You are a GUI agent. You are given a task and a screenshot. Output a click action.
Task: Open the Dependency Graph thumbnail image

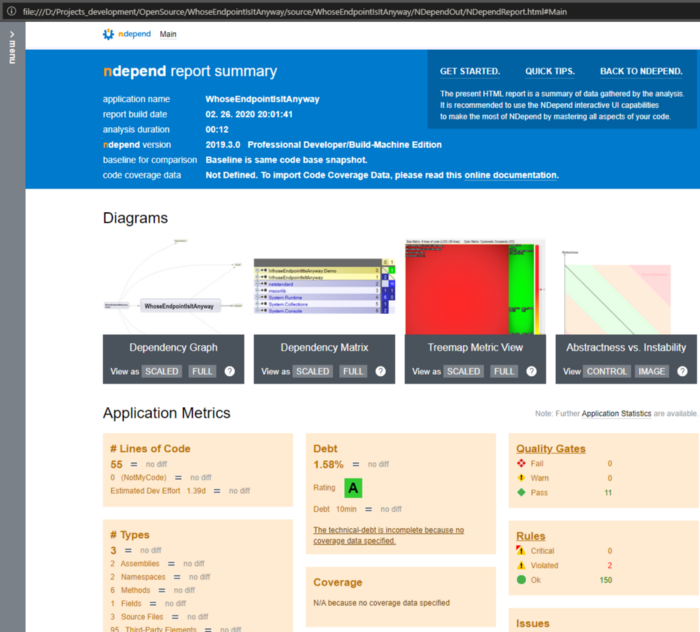[173, 287]
